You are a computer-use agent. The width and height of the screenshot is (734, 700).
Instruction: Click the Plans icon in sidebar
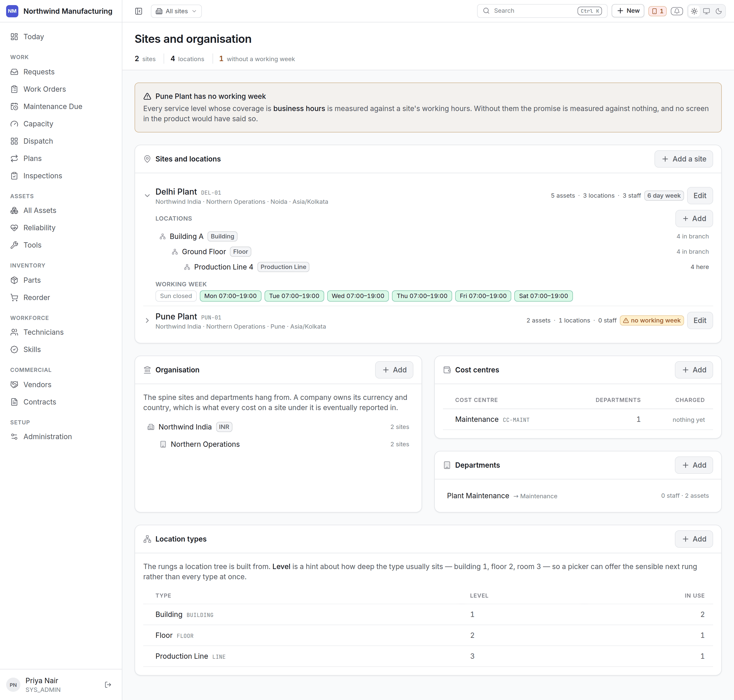tap(14, 159)
